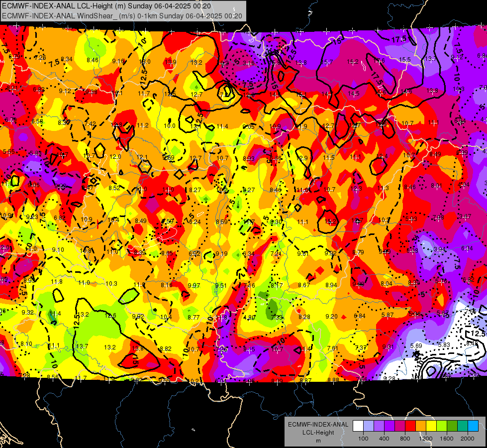487x448 pixels.
Task: Click the 7.61 value on the map
Action: click(x=332, y=348)
